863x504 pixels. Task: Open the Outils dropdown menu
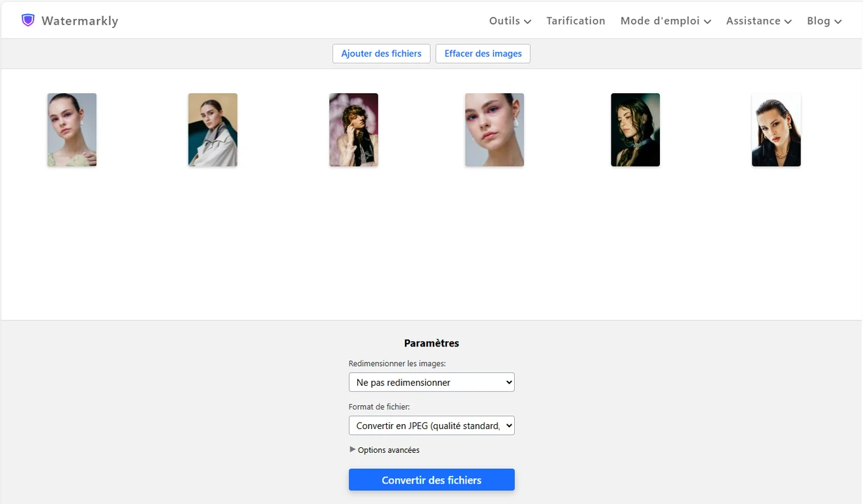pos(509,21)
